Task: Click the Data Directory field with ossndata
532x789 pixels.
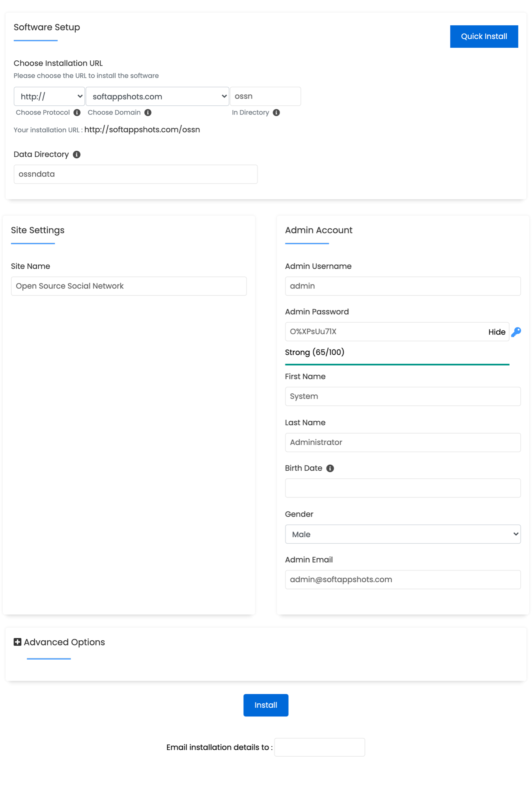Action: 136,174
